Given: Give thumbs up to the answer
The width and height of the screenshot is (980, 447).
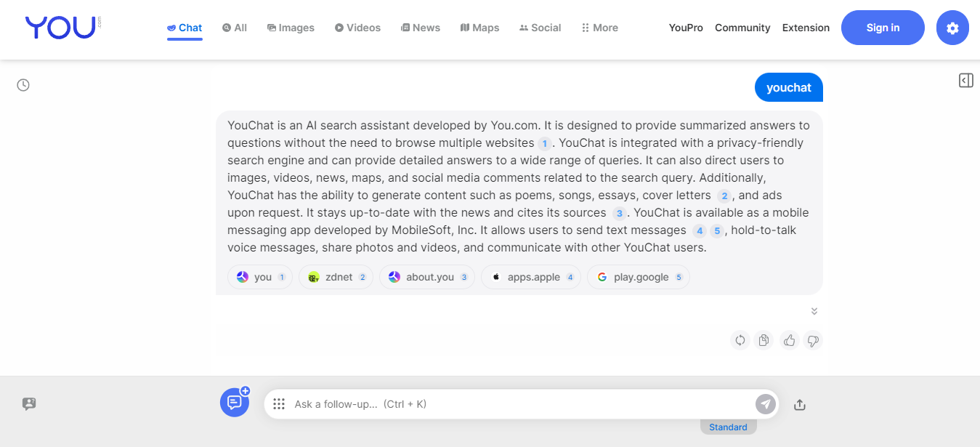Looking at the screenshot, I should point(789,339).
